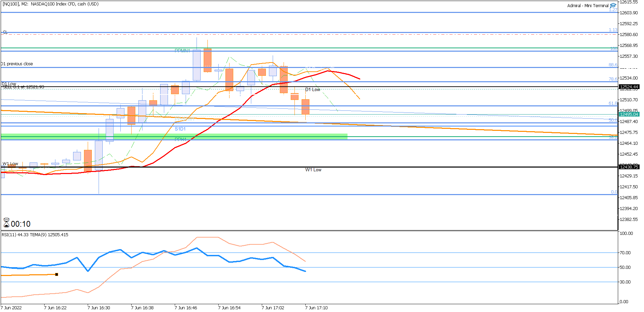The image size is (644, 312).
Task: Click the orange square handle in the RSI pane
Action: click(x=56, y=274)
